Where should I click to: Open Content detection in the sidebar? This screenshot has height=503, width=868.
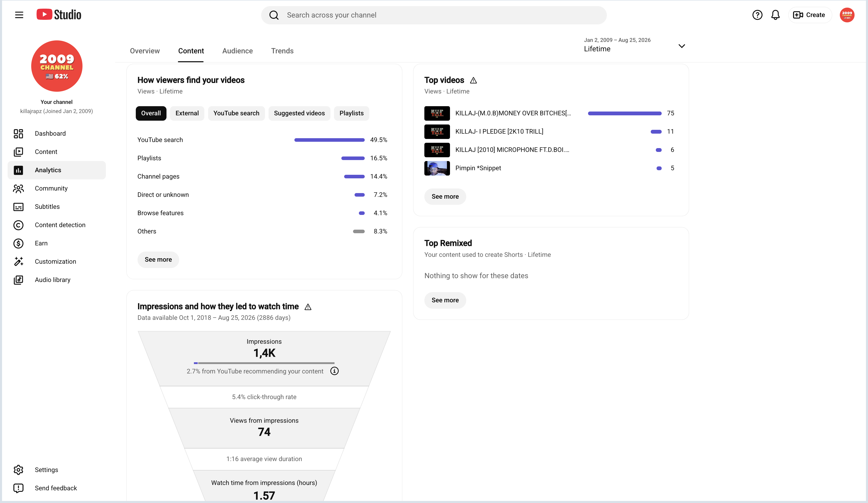[x=57, y=225]
